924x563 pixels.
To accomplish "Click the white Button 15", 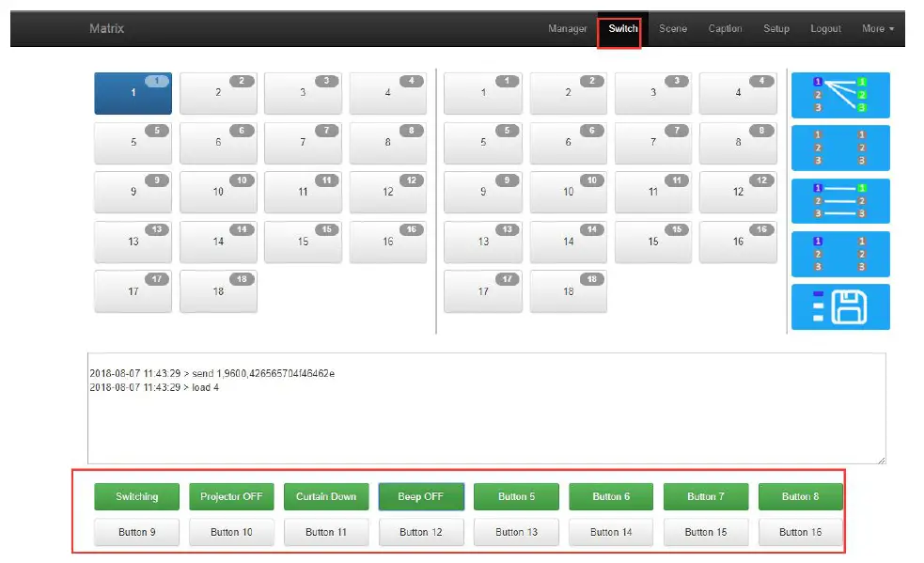I will [x=706, y=532].
